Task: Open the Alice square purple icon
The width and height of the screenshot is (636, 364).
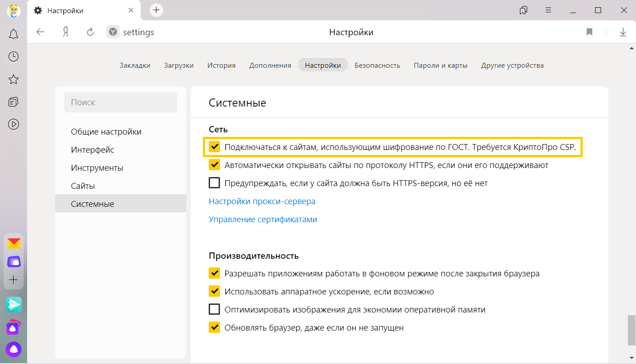Action: point(14,328)
